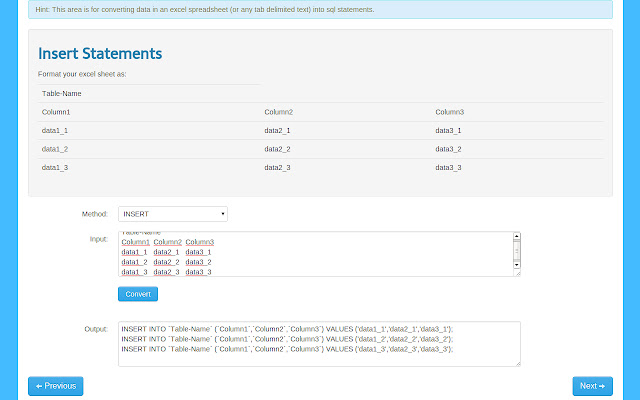Image resolution: width=640 pixels, height=400 pixels.
Task: Click the Input scrollbar up arrow
Action: [516, 237]
